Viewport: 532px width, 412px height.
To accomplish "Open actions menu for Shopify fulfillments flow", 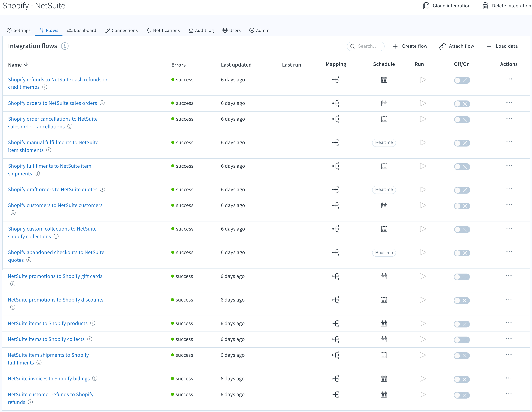I will [x=509, y=165].
